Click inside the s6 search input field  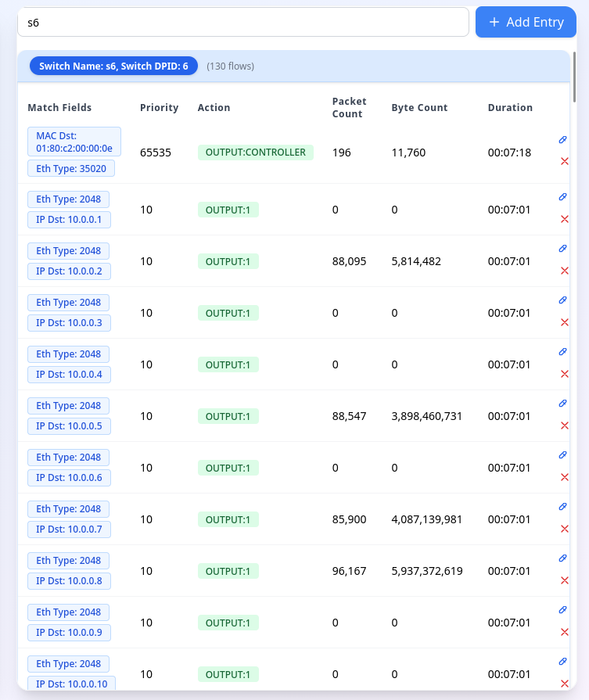click(242, 23)
